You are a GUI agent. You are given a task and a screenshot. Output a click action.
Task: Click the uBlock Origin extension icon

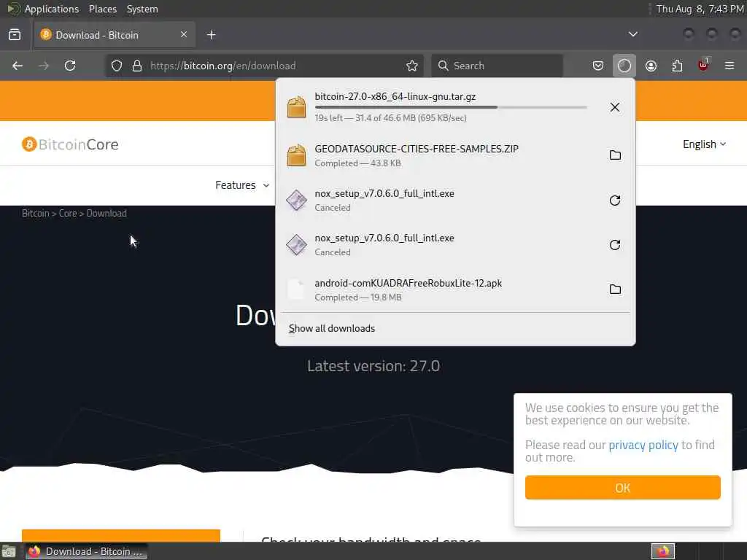(x=703, y=65)
